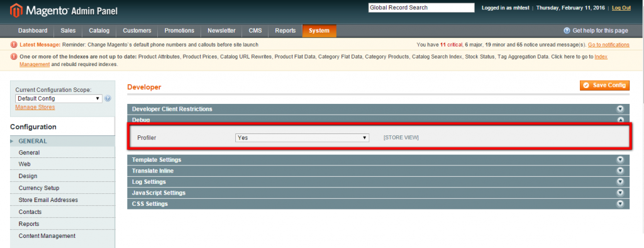
Task: Click the help question-mark icon
Action: pos(567,30)
